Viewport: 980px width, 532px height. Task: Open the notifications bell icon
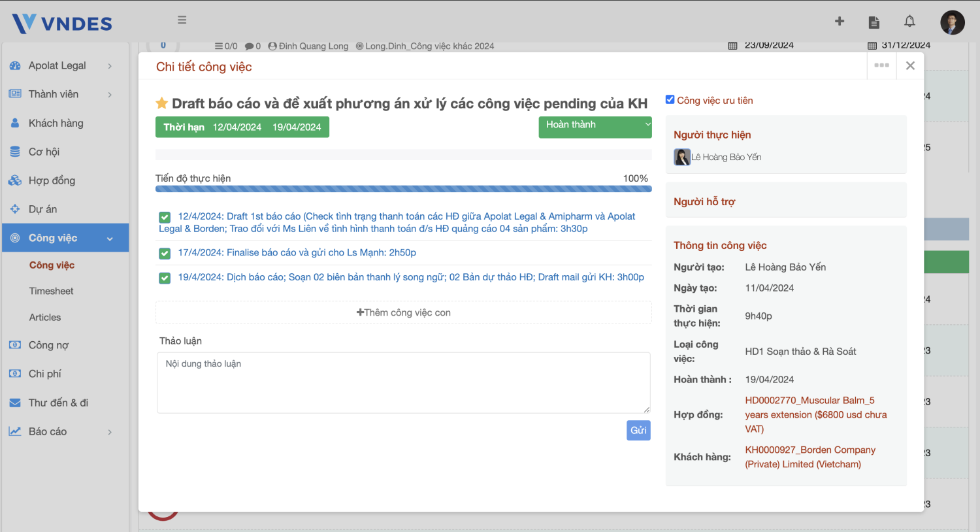pos(909,22)
